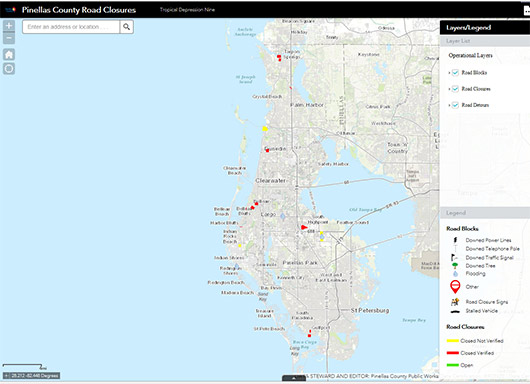This screenshot has width=530, height=384.
Task: Click the address or location search field
Action: tap(71, 27)
